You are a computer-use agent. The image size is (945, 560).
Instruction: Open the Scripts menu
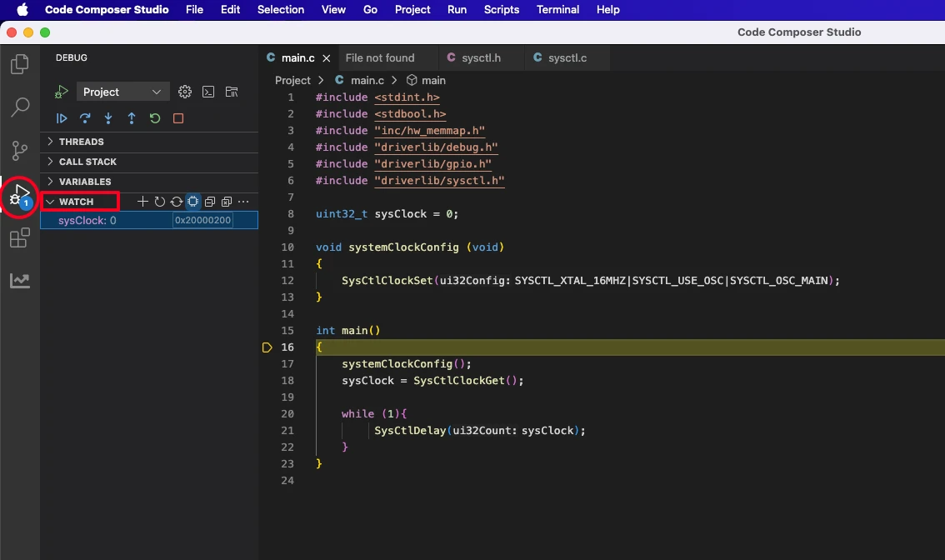pyautogui.click(x=501, y=9)
